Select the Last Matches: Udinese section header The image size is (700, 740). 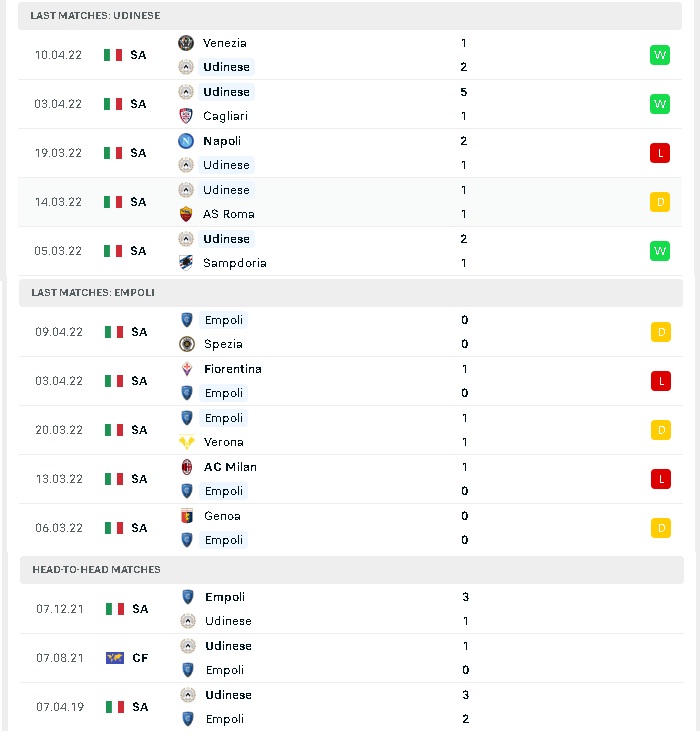point(350,16)
